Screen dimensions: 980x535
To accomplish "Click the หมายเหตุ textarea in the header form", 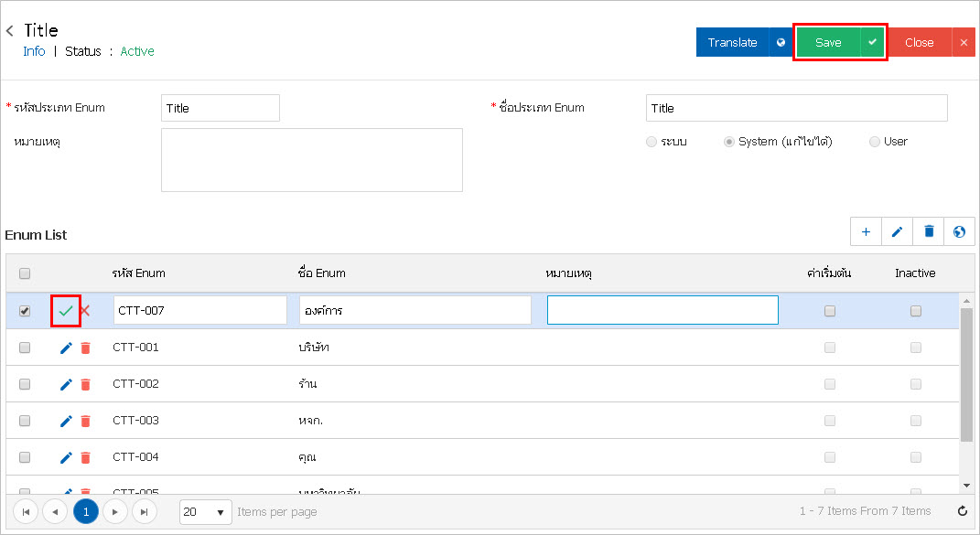I will (312, 160).
